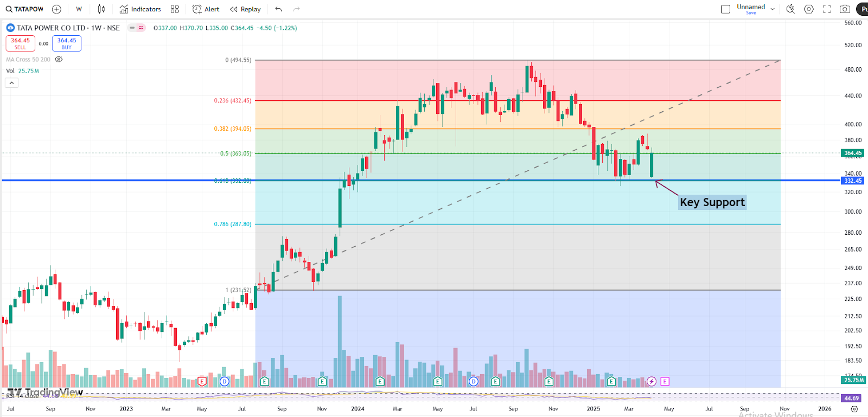Click the RSI 14 close legend

(22, 396)
